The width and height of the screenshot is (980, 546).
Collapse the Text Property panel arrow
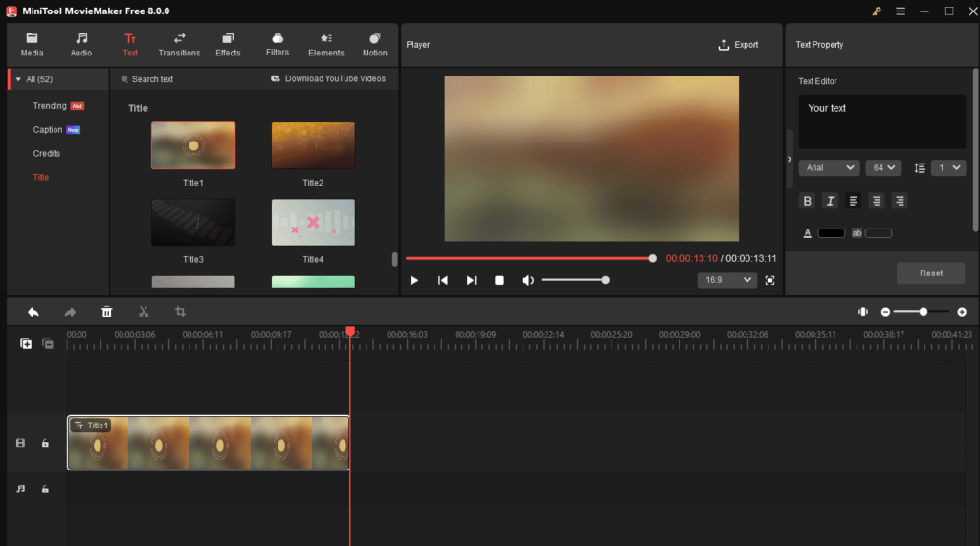click(x=790, y=160)
